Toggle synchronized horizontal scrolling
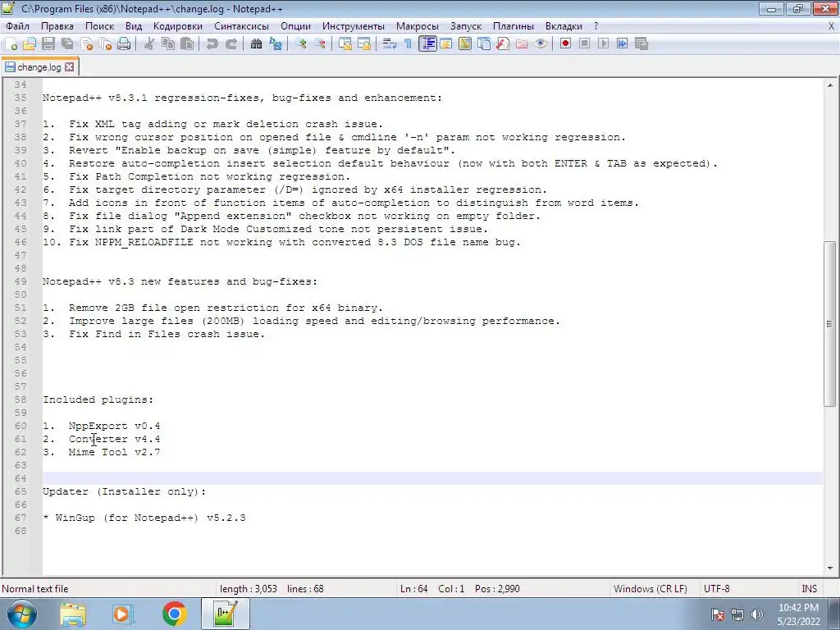The width and height of the screenshot is (840, 630). click(x=363, y=44)
